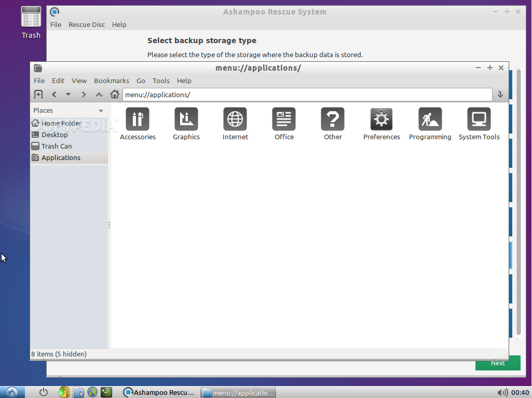Click Next in Ashampoo Rescue System

pos(498,363)
